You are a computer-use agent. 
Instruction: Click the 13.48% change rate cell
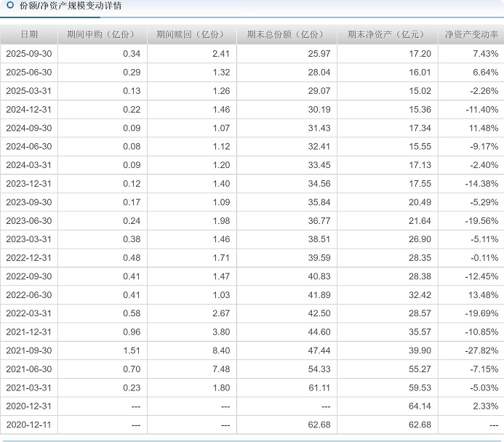pyautogui.click(x=484, y=294)
